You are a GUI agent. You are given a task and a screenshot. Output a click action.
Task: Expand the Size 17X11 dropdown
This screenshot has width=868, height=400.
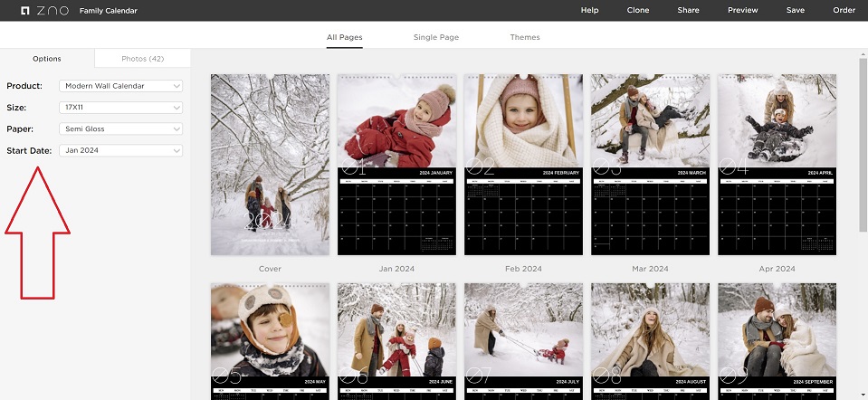pos(120,108)
